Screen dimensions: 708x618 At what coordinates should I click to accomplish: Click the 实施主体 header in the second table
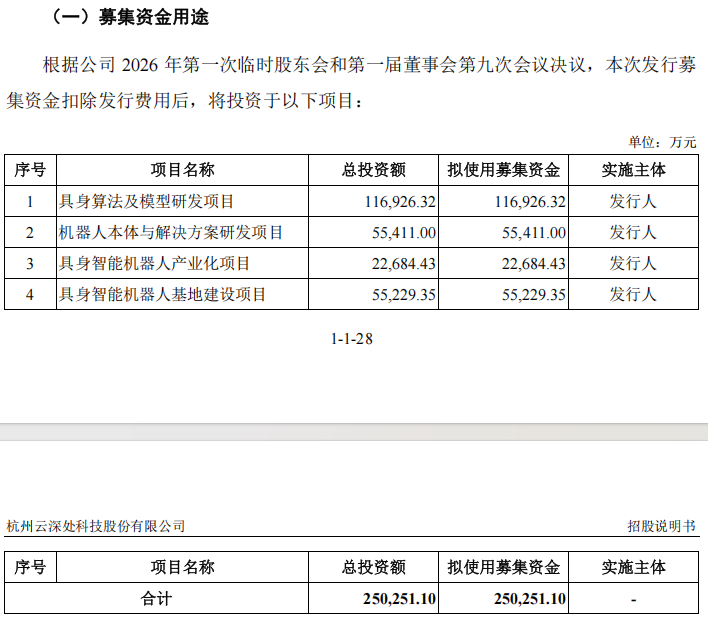point(633,567)
